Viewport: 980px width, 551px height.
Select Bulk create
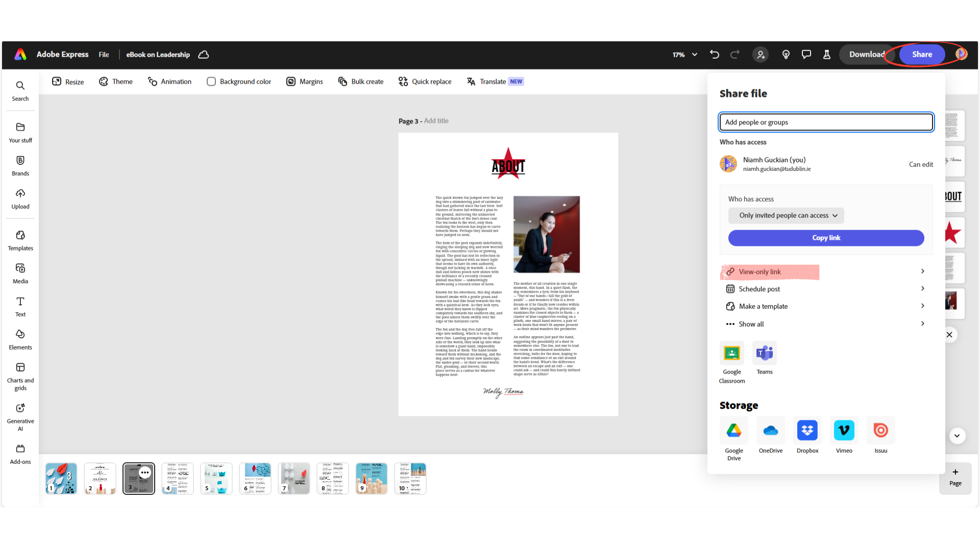[x=361, y=82]
